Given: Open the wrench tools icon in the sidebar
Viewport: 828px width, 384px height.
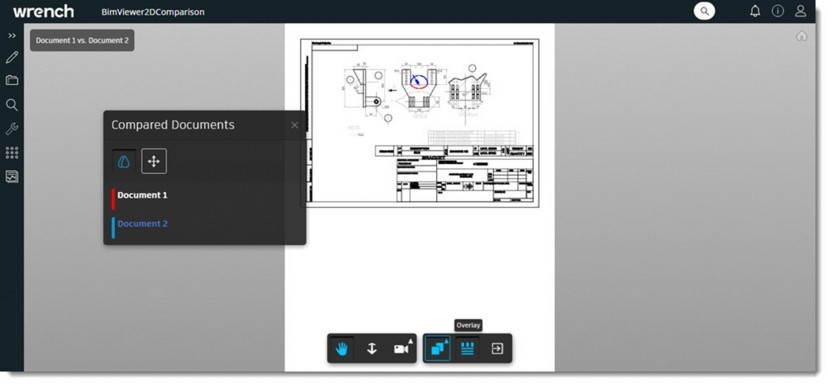Looking at the screenshot, I should [12, 129].
